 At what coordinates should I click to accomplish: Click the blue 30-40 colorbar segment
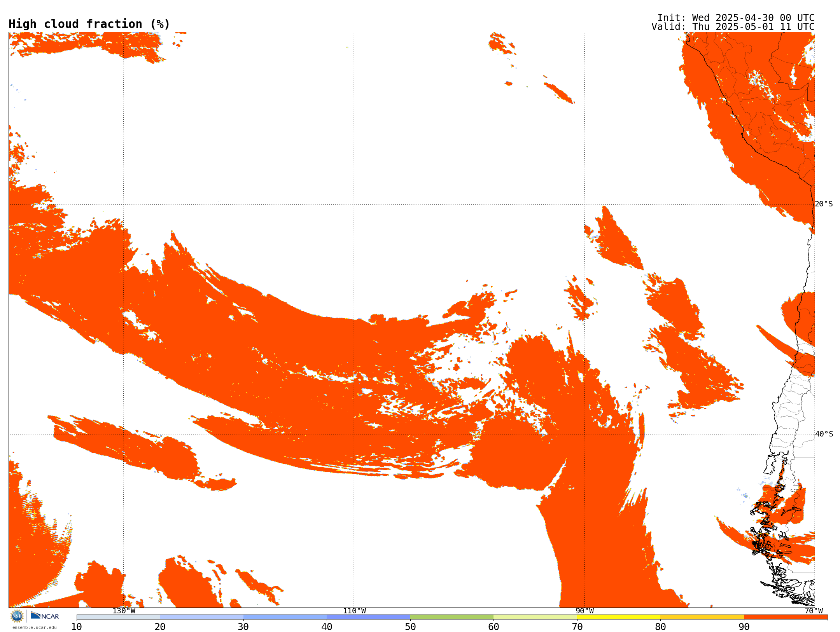[285, 617]
